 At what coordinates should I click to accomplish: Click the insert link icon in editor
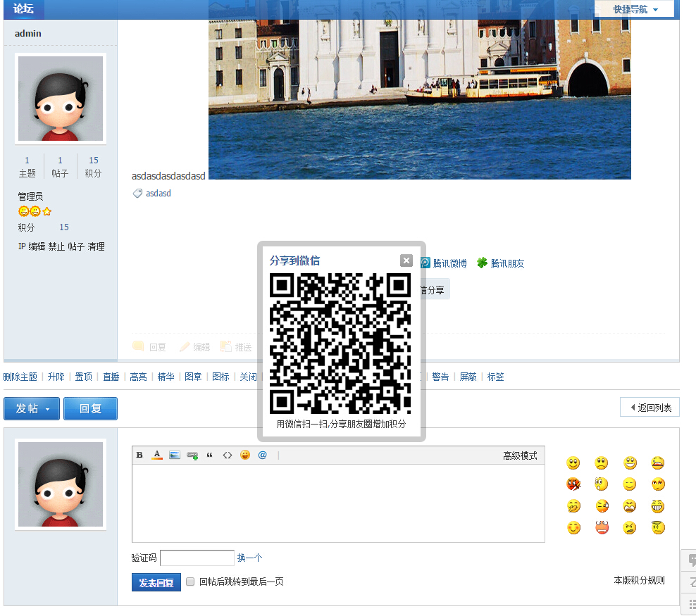point(192,455)
